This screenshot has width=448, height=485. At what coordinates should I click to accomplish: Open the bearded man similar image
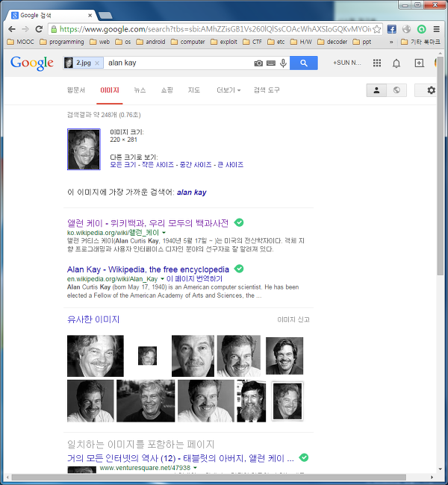click(251, 401)
